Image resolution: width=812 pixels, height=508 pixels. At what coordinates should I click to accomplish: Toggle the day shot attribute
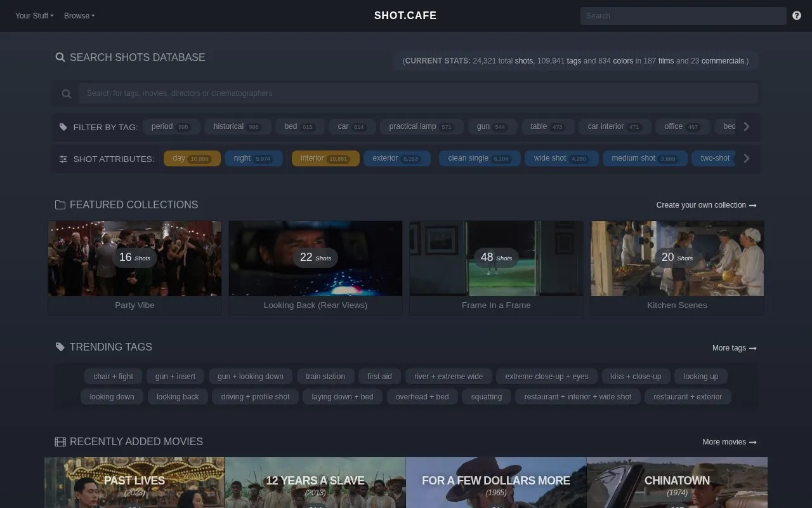point(192,158)
